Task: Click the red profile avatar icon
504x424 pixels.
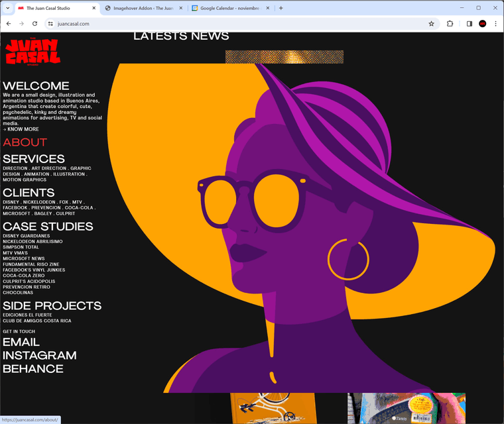Action: point(483,24)
